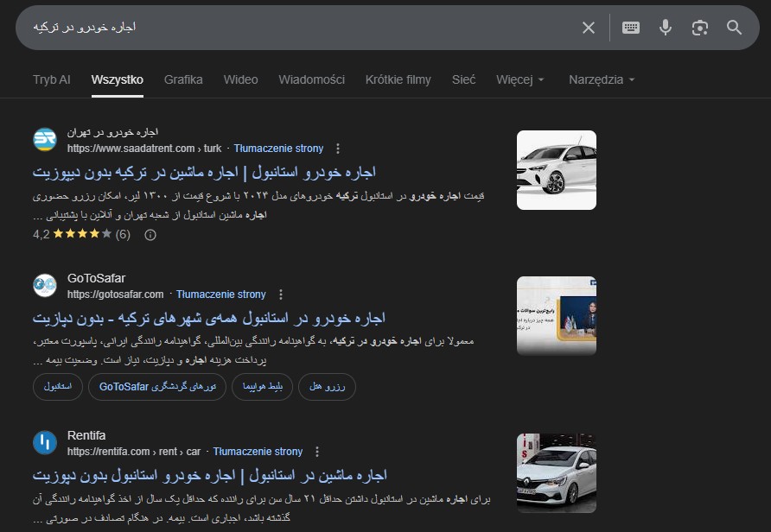Open three-dot menu for Rentifa result

317,452
